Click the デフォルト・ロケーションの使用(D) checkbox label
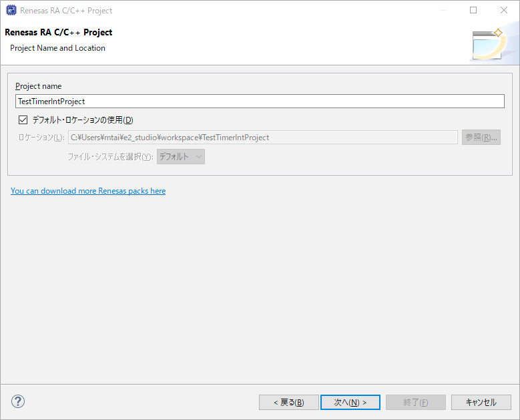520x420 pixels. [x=83, y=120]
